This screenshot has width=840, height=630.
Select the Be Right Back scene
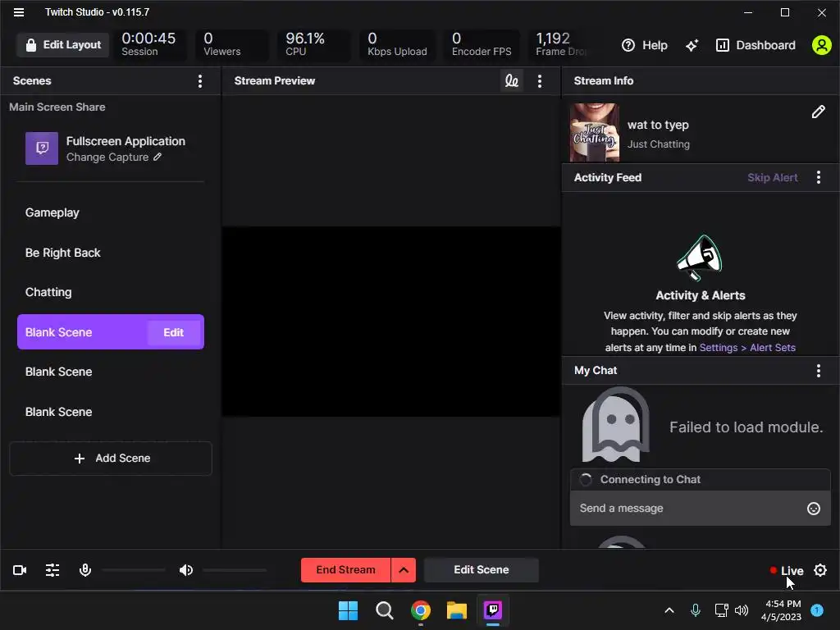click(111, 253)
